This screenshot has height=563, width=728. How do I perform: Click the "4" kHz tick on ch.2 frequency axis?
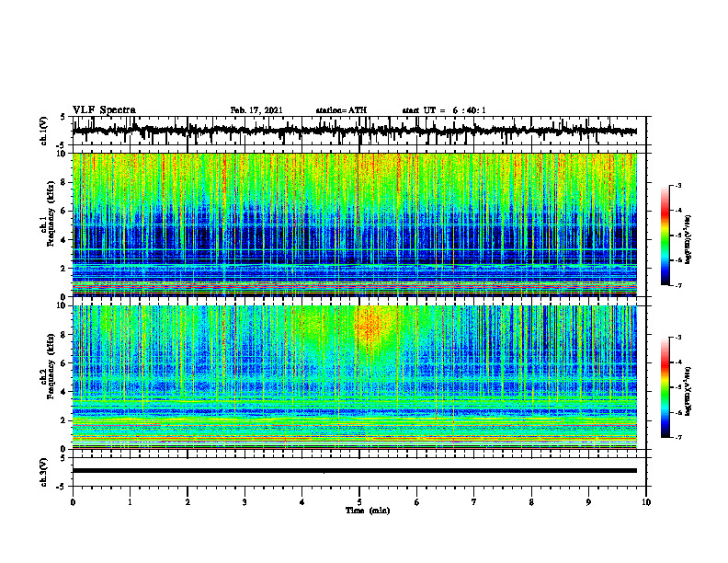click(x=63, y=392)
